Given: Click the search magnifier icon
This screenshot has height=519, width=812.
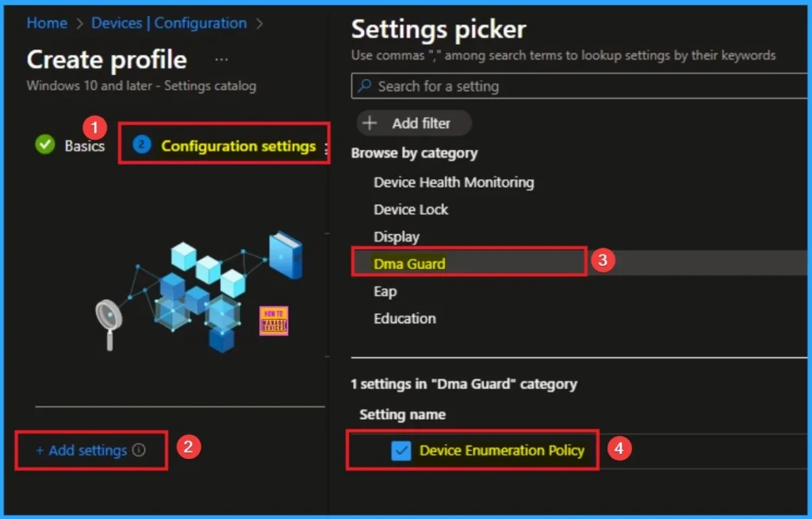Looking at the screenshot, I should (364, 86).
